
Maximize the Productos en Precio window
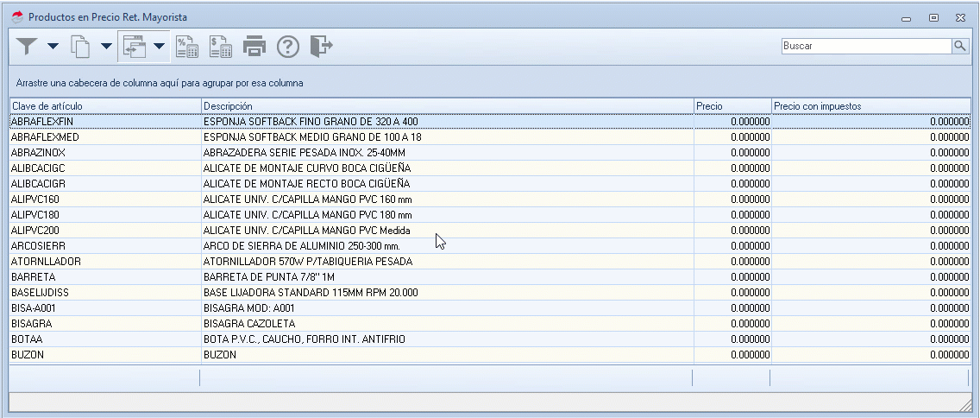933,17
